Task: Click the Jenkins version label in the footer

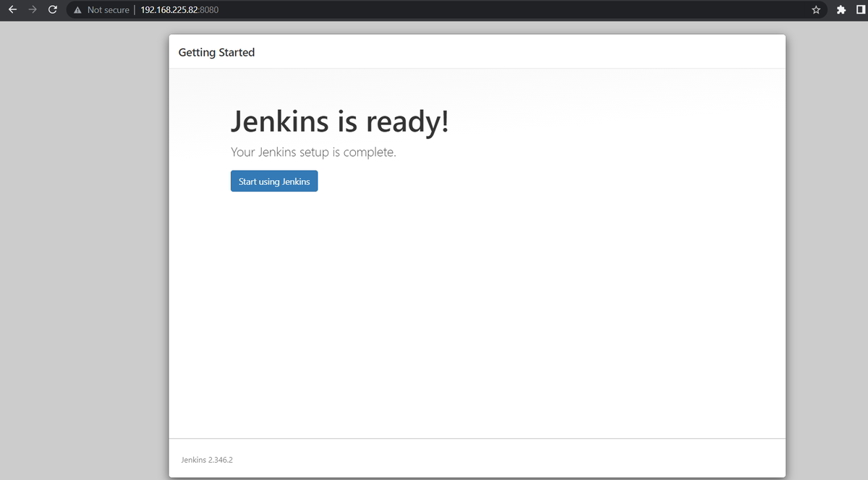Action: point(207,459)
